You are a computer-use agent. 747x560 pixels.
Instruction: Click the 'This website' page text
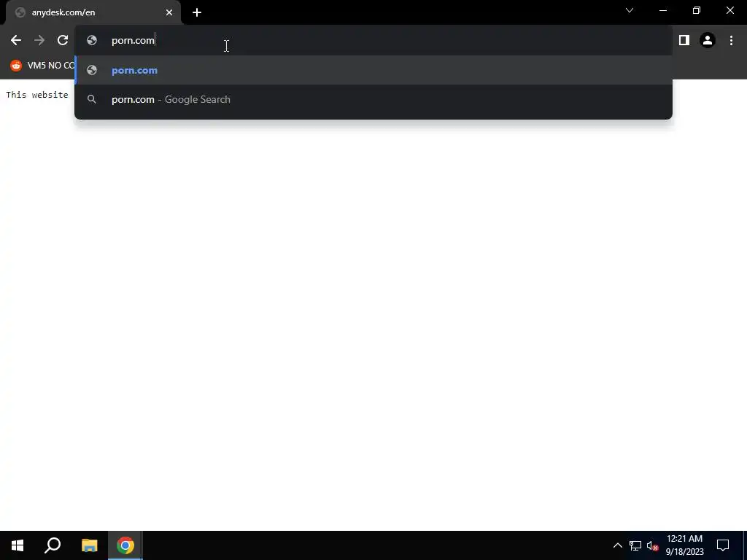point(37,95)
